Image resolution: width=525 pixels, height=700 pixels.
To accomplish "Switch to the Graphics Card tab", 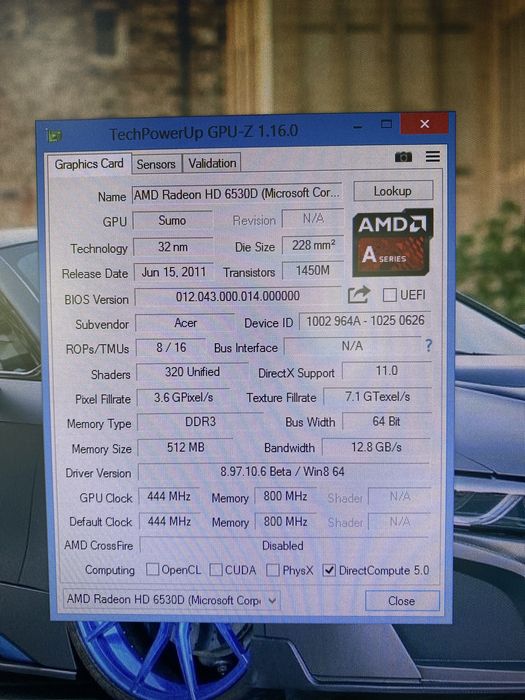I will pos(89,164).
